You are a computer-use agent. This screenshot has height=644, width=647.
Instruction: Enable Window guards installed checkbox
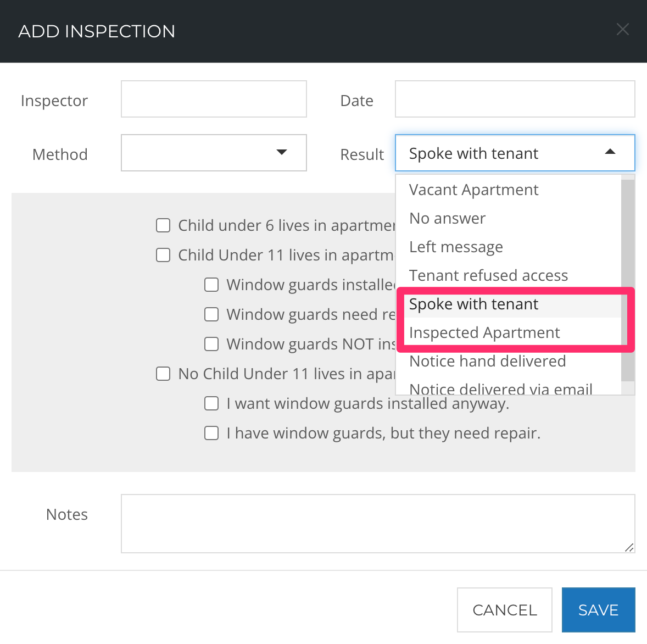(211, 285)
